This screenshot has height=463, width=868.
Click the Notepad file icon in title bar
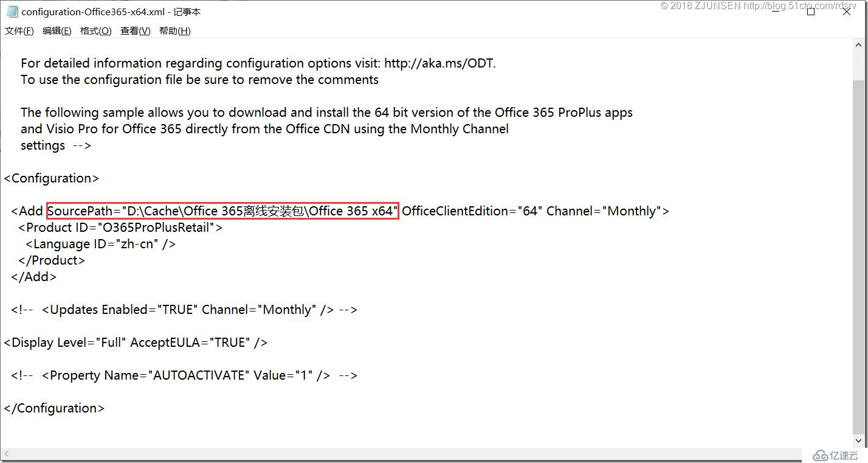coord(12,12)
